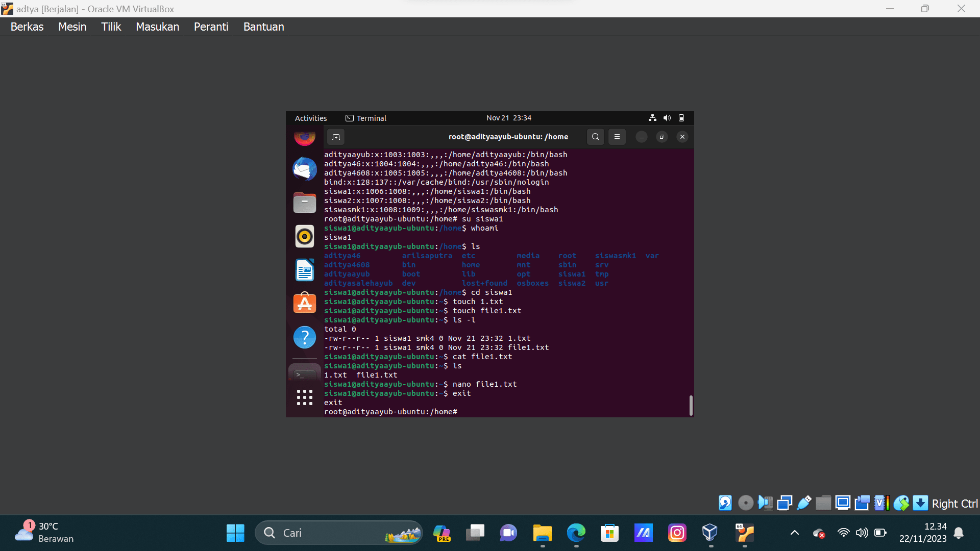Click the terminal scrollbar handle
The height and width of the screenshot is (551, 980).
pos(691,406)
